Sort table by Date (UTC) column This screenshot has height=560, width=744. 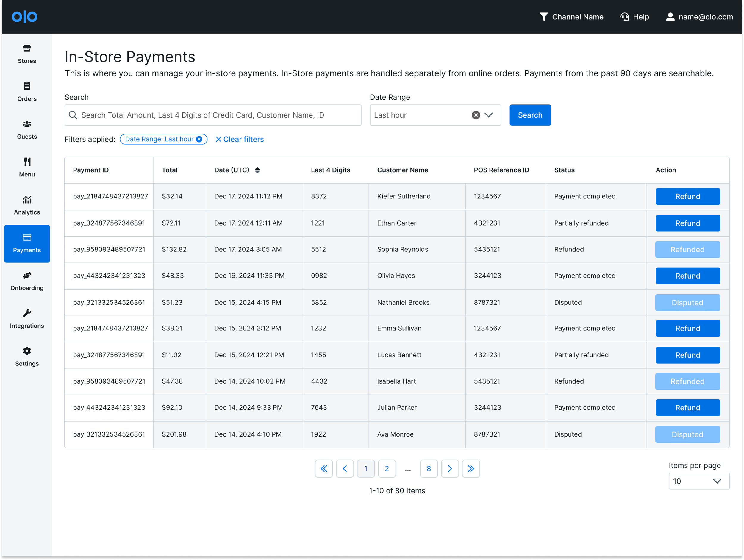pyautogui.click(x=257, y=170)
